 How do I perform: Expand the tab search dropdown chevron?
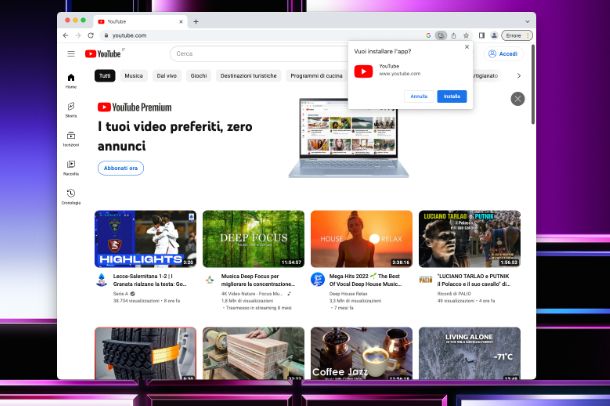click(x=527, y=22)
